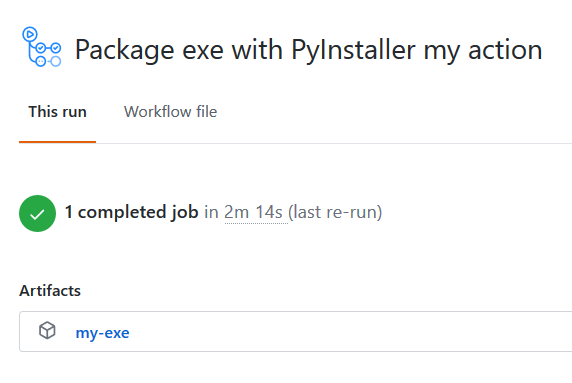Download the my-exe artifact
Image resolution: width=572 pixels, height=383 pixels.
102,333
